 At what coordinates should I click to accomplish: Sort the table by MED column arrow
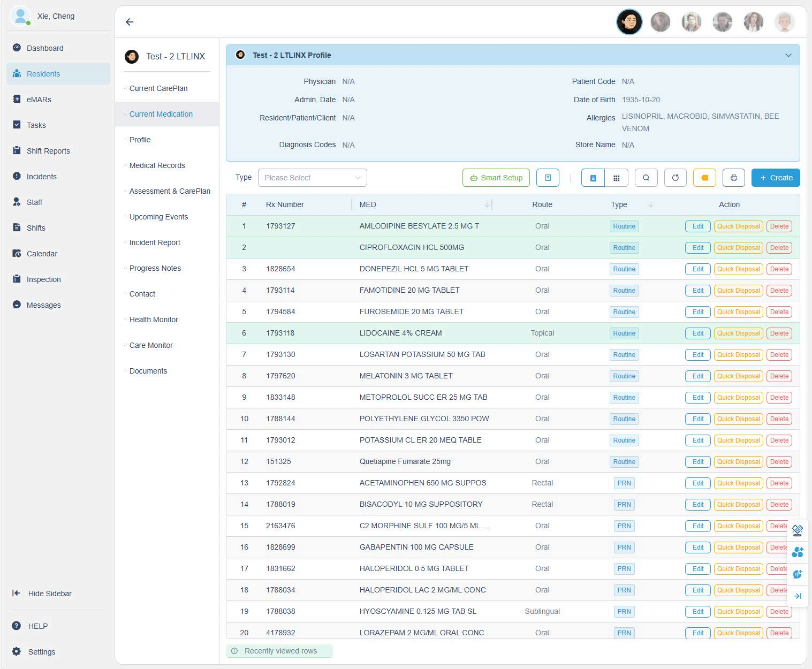coord(487,204)
